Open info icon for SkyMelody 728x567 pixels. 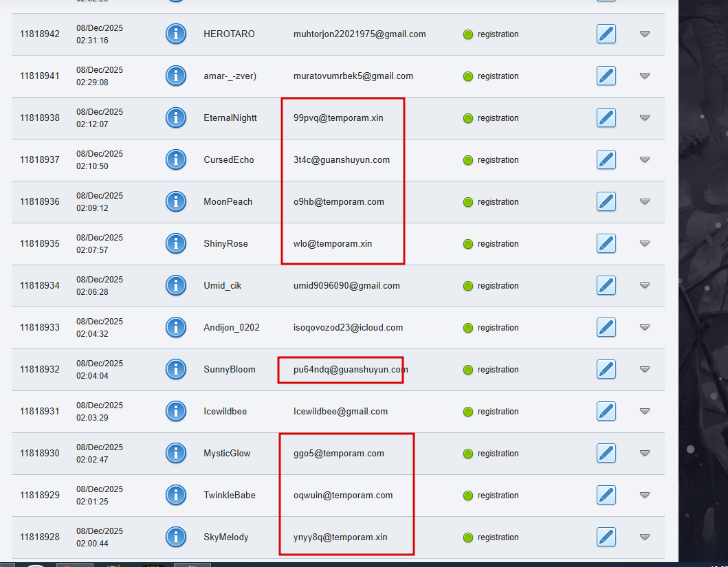point(175,537)
